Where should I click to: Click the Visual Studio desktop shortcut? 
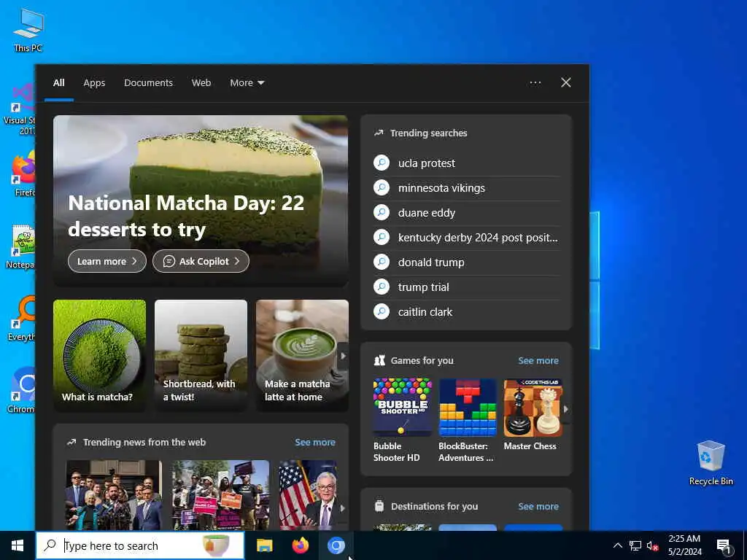[x=21, y=109]
